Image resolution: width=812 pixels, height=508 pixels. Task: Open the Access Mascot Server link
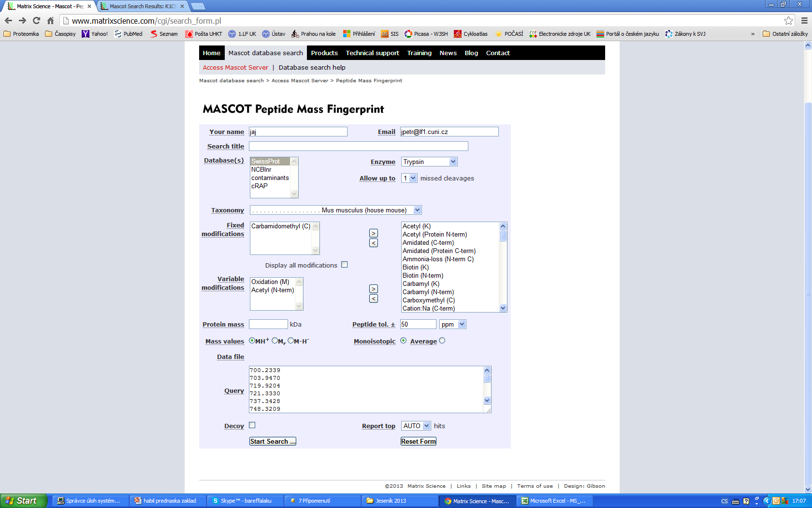(235, 67)
